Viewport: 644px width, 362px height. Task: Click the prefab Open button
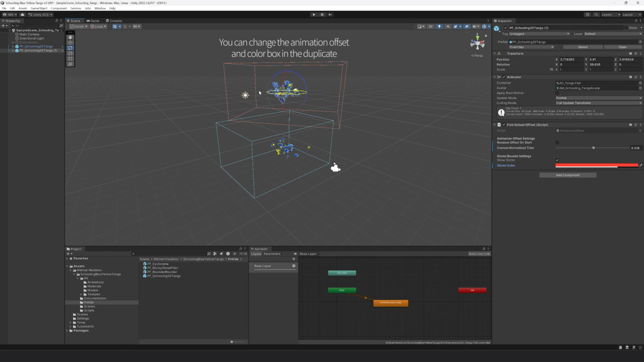click(623, 47)
